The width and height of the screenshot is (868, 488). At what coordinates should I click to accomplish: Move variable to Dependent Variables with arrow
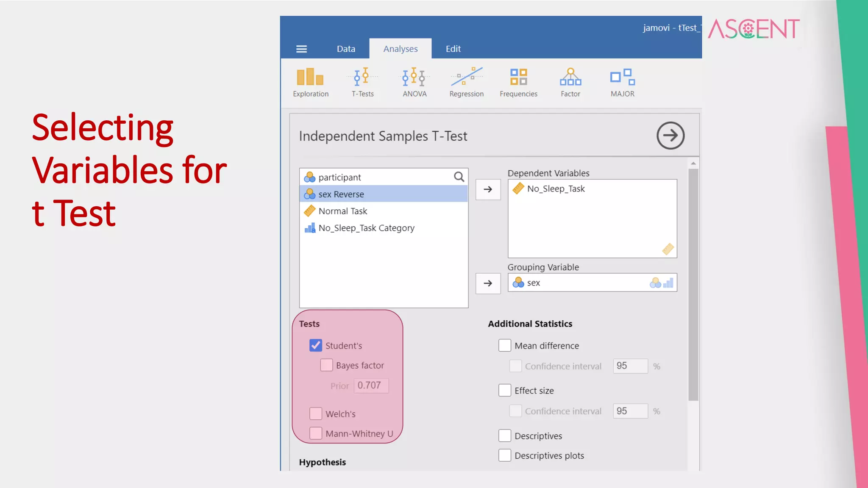click(x=488, y=189)
